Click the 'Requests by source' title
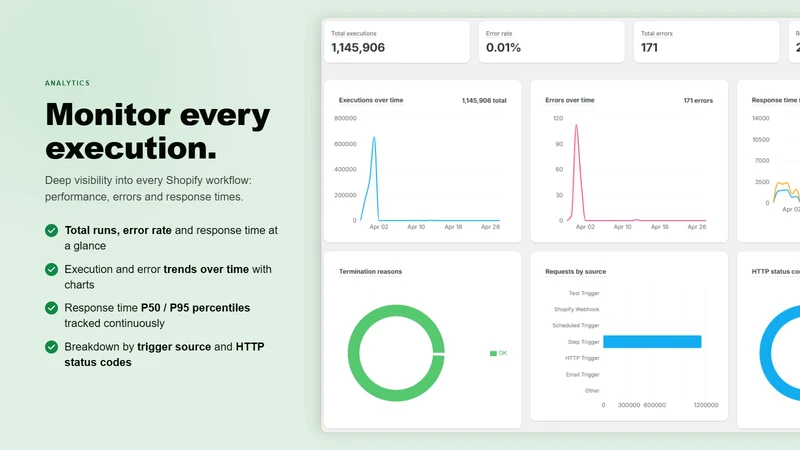Viewport: 800px width, 450px height. pyautogui.click(x=576, y=271)
